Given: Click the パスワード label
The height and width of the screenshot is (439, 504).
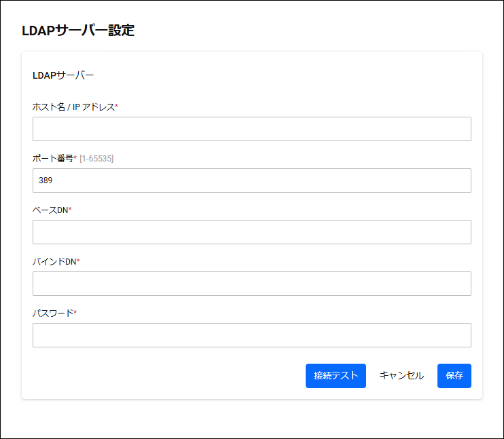Looking at the screenshot, I should [x=53, y=313].
